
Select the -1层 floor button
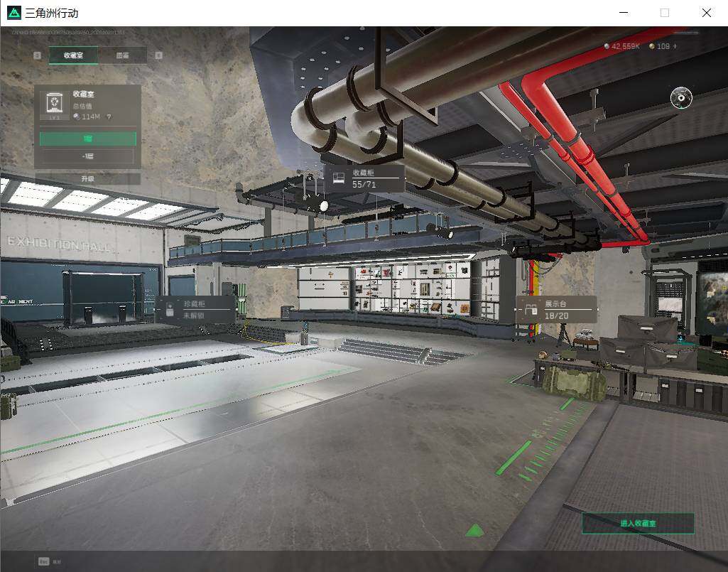pyautogui.click(x=88, y=156)
